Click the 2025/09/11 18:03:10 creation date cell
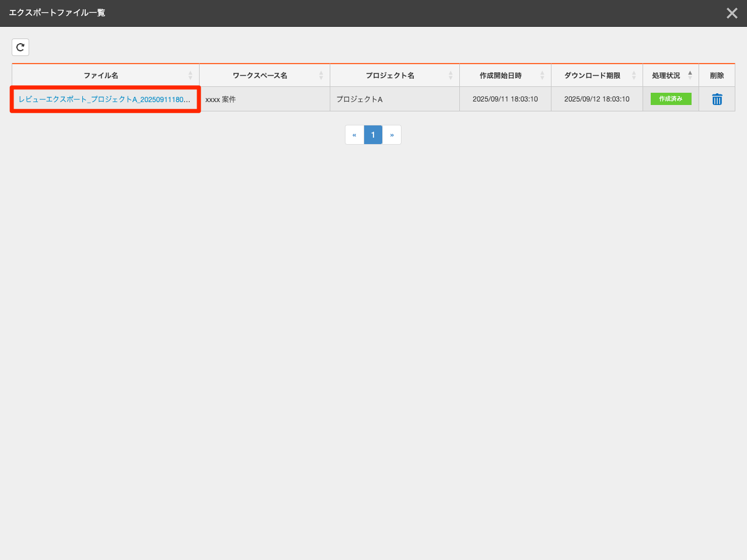Viewport: 747px width, 560px height. click(x=505, y=99)
